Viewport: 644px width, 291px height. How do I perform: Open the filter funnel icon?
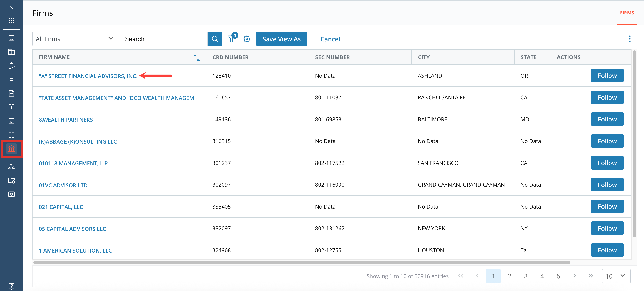coord(231,39)
